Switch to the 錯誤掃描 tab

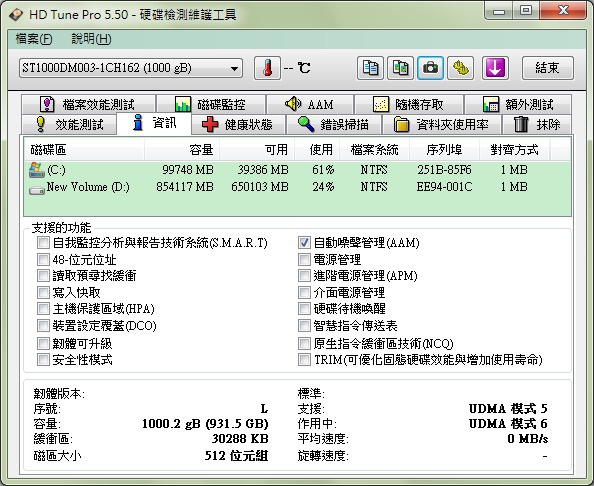point(334,124)
